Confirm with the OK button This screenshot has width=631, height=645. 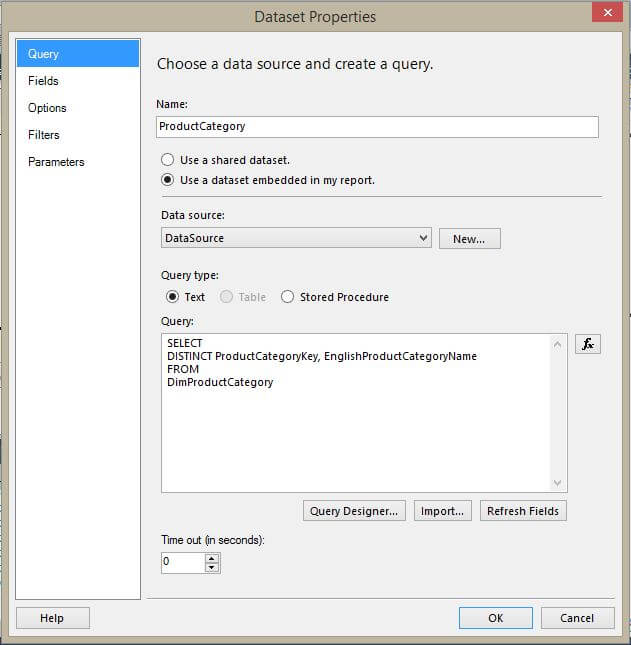click(x=496, y=618)
